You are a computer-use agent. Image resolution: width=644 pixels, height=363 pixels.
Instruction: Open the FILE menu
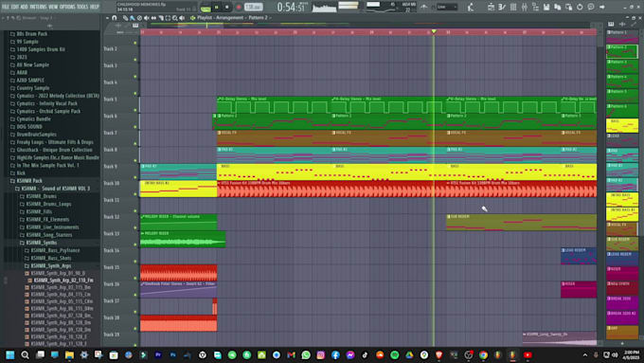pyautogui.click(x=6, y=7)
